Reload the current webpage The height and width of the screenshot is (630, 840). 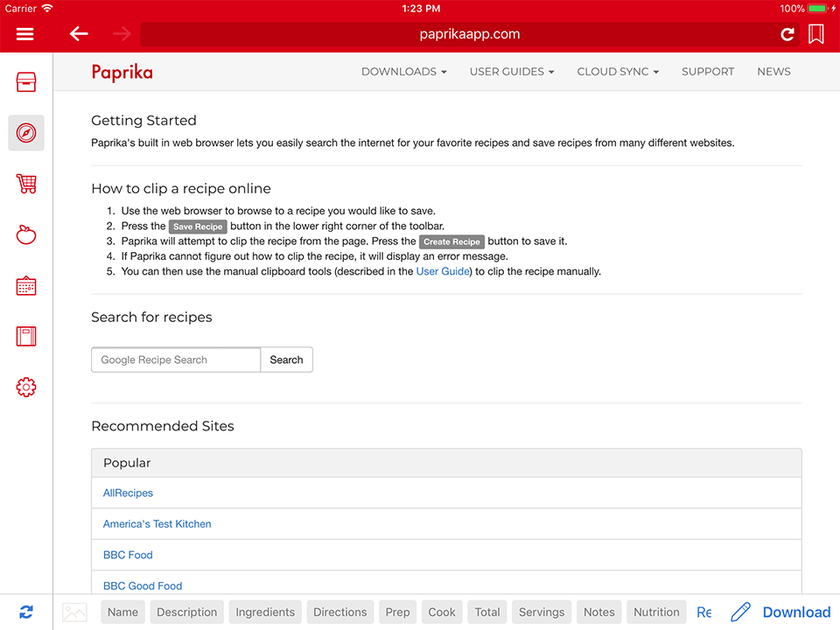click(x=787, y=34)
